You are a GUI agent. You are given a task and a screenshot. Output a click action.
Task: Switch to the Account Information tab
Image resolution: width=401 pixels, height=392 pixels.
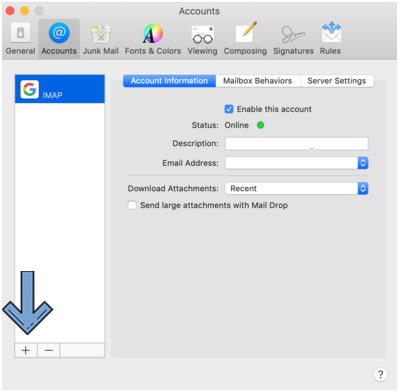point(169,81)
